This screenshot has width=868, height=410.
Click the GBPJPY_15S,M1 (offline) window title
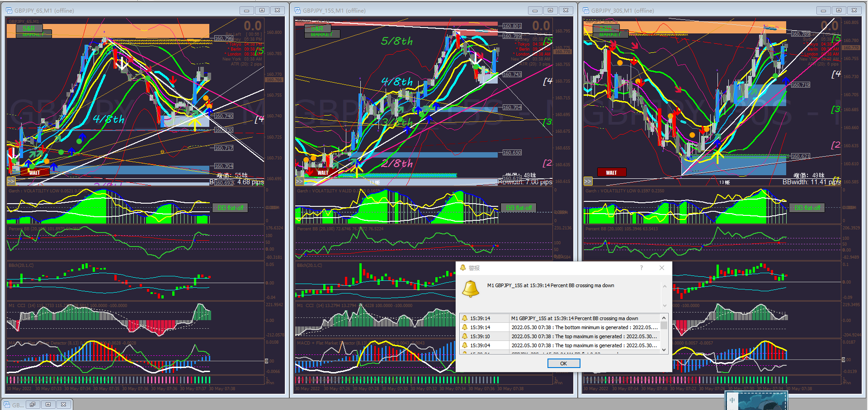pos(334,10)
